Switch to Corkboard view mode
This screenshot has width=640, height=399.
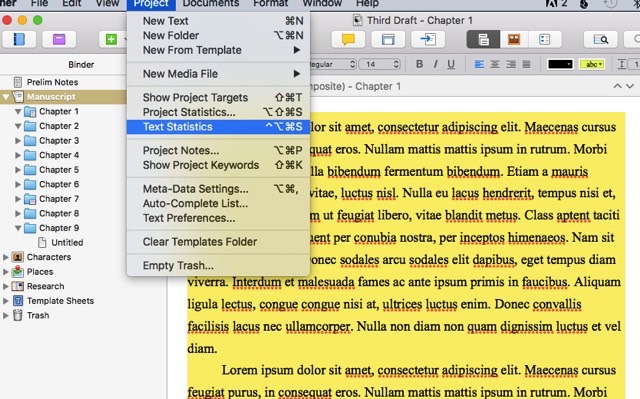point(514,39)
